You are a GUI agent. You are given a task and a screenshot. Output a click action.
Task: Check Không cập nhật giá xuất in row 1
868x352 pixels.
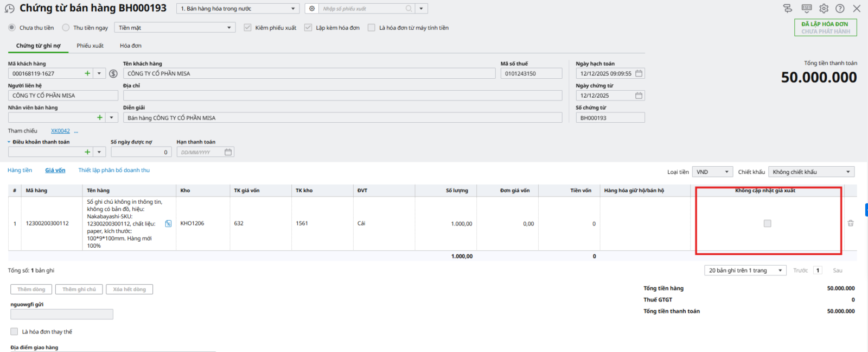(767, 223)
